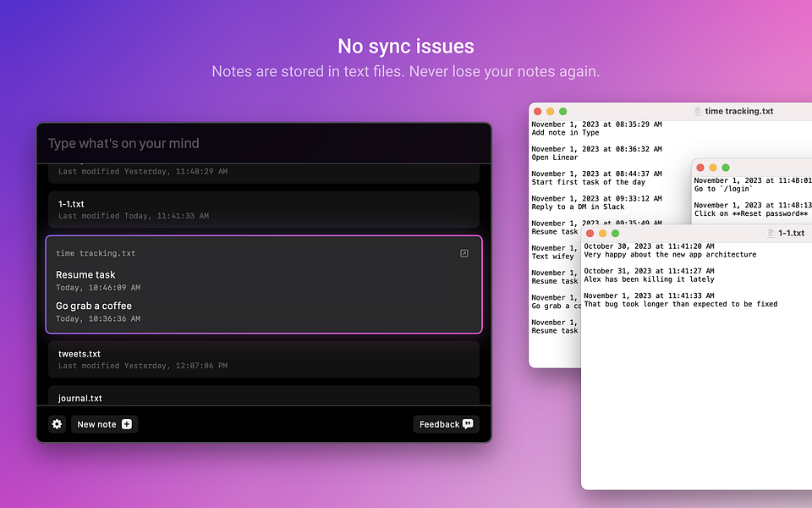Viewport: 812px width, 508px height.
Task: Click 'Add note in Type' line
Action: click(x=565, y=133)
